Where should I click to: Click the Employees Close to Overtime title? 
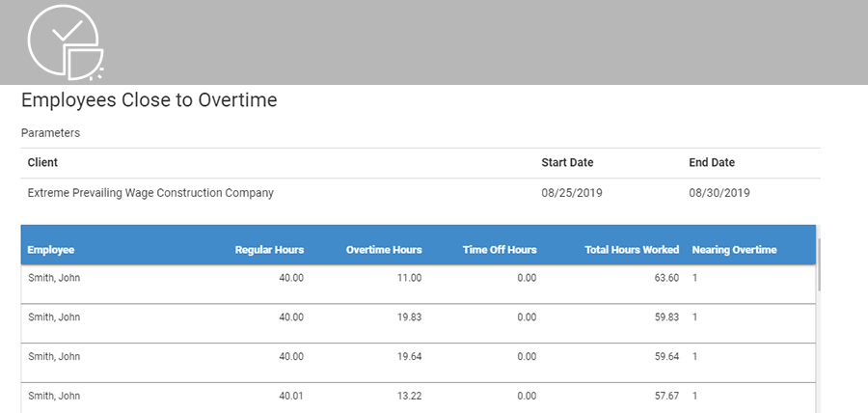tap(149, 100)
